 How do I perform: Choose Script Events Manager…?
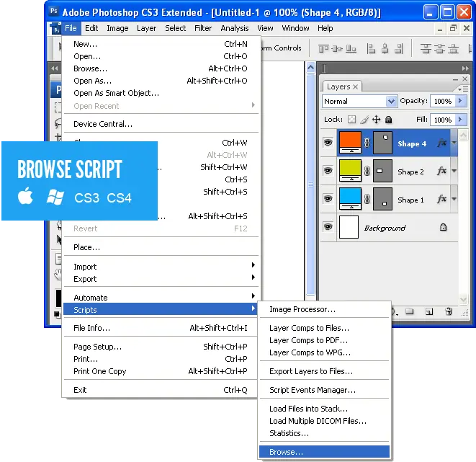pyautogui.click(x=324, y=390)
